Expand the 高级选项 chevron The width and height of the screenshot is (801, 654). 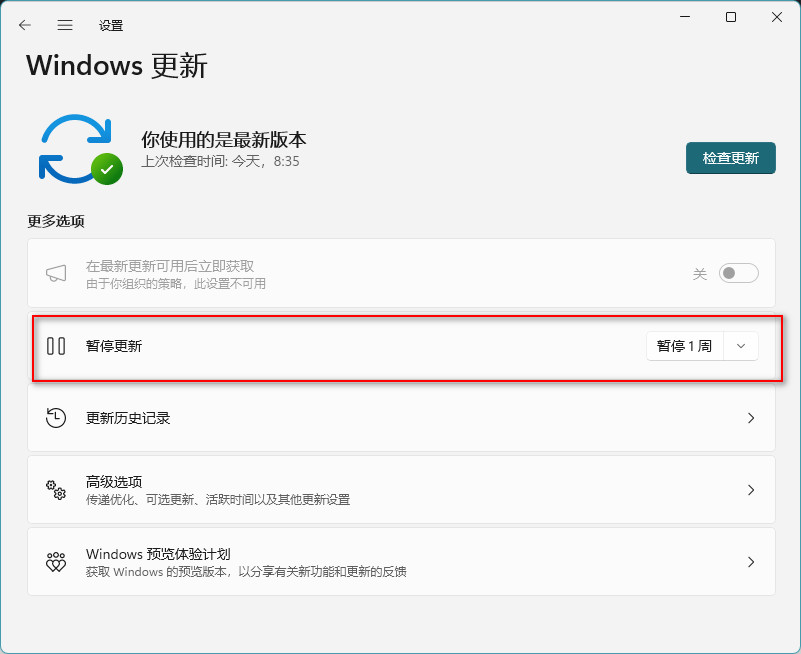pos(751,490)
